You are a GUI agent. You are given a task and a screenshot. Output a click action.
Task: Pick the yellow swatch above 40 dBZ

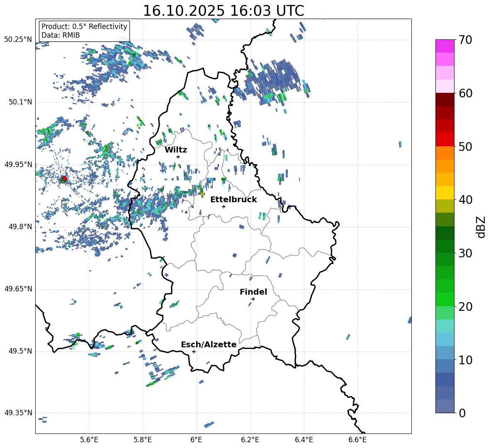(x=445, y=192)
